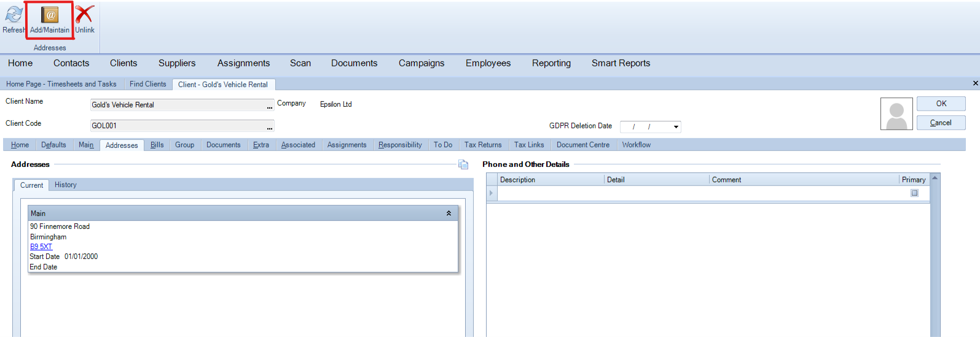Image resolution: width=980 pixels, height=337 pixels.
Task: Open the Smart Reports menu
Action: coord(621,63)
